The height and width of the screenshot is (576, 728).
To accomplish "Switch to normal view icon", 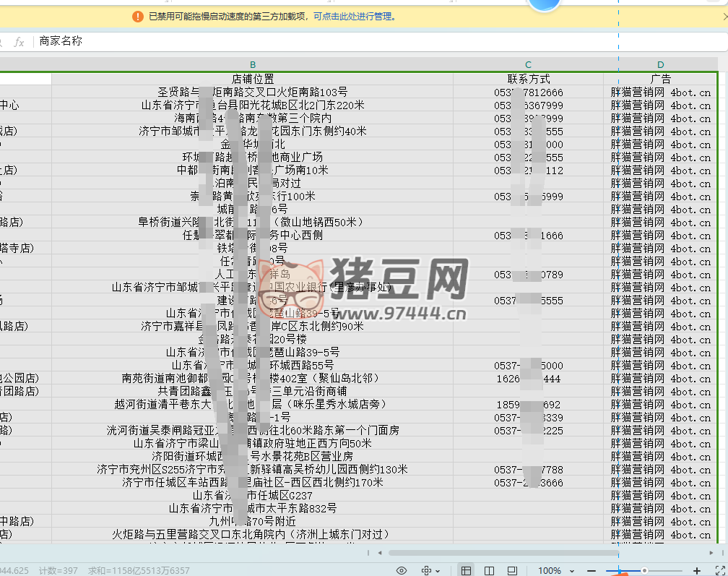I will click(x=467, y=571).
